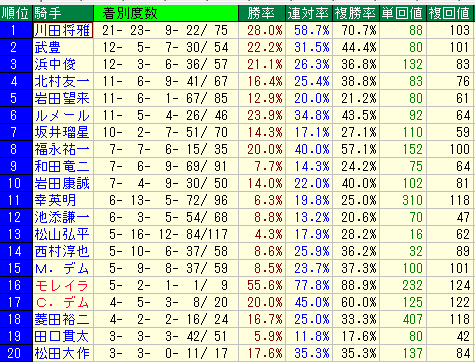Click 連対率 column header
The image size is (475, 362).
pyautogui.click(x=309, y=13)
